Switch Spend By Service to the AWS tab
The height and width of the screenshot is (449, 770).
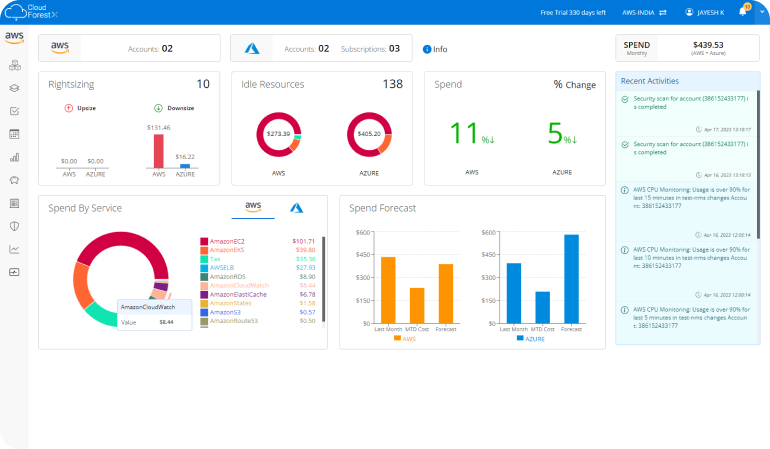[x=253, y=207]
